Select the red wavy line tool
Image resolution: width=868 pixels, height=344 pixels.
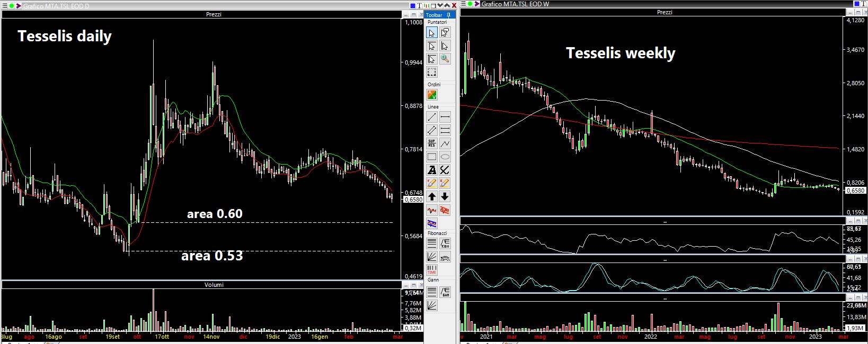point(432,210)
